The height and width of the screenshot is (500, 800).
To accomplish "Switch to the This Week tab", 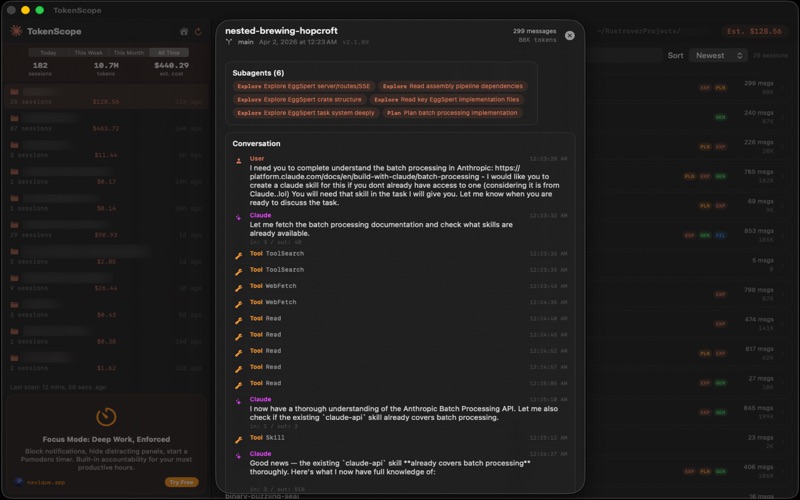I will point(88,53).
